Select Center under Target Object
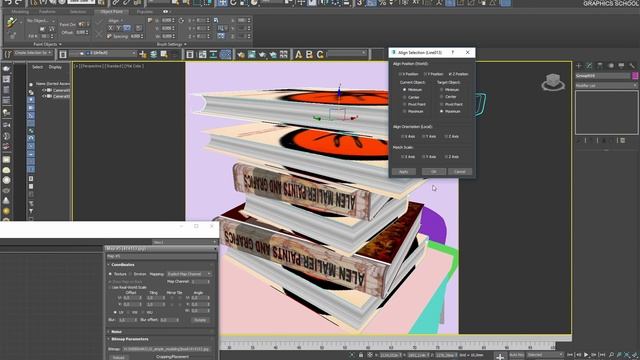Viewport: 640px width, 360px height. [442, 97]
